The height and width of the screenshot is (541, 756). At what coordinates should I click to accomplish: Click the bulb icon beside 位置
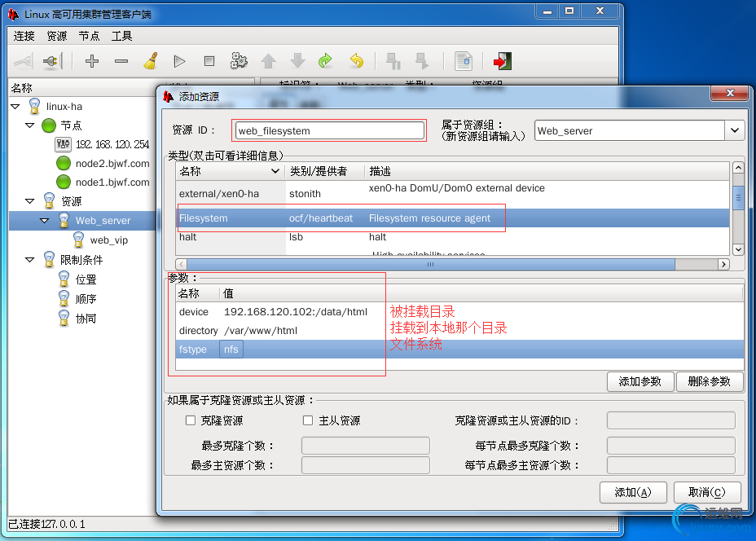(64, 279)
